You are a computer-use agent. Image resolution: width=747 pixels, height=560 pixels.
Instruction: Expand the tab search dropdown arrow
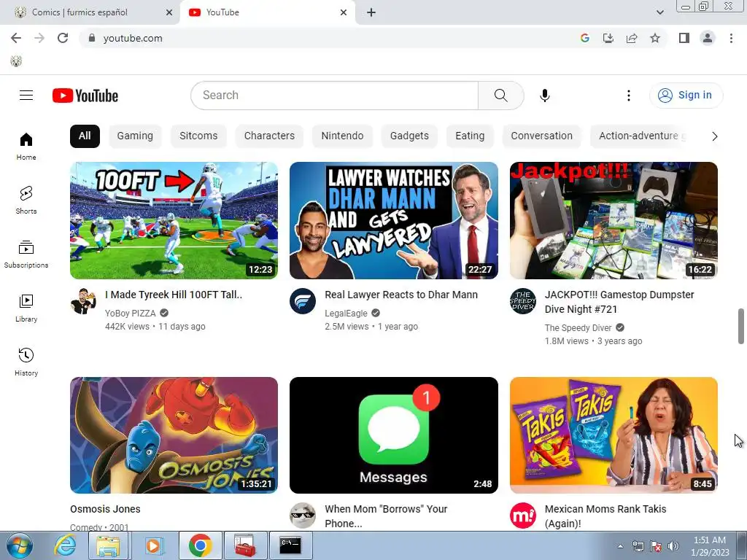[x=660, y=13]
